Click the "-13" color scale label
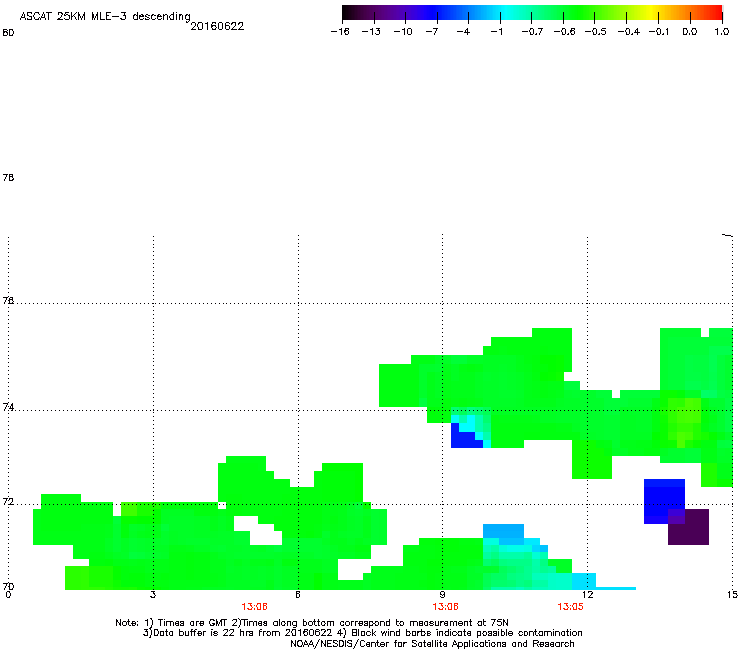Viewport: 740px width, 650px height. 371,32
